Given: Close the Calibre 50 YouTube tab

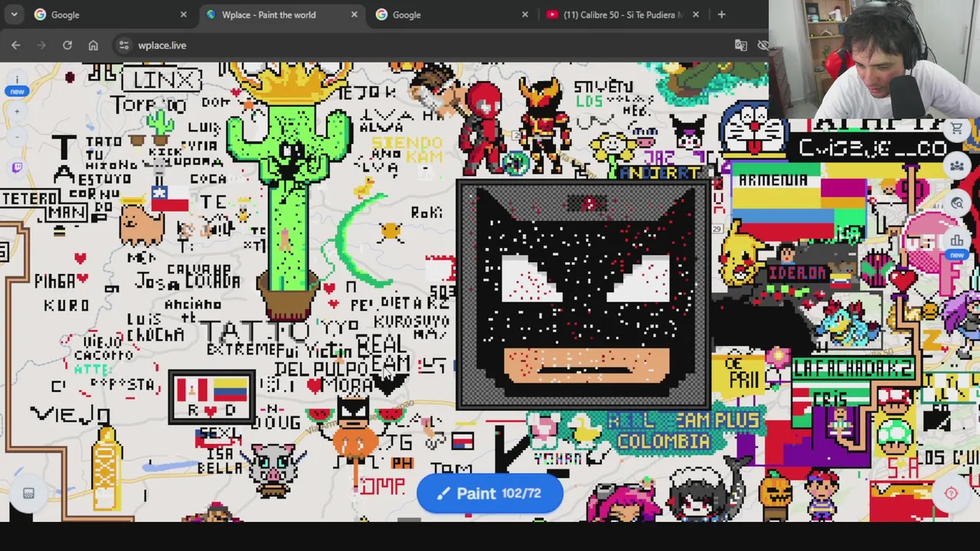Looking at the screenshot, I should point(695,15).
